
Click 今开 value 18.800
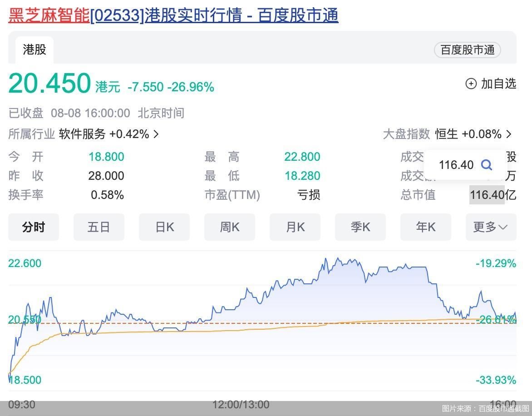[106, 157]
